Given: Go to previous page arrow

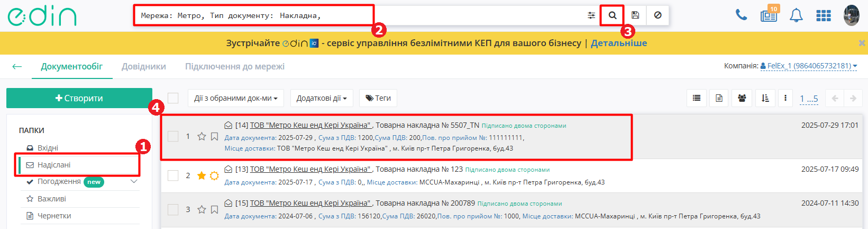Looking at the screenshot, I should pos(835,98).
